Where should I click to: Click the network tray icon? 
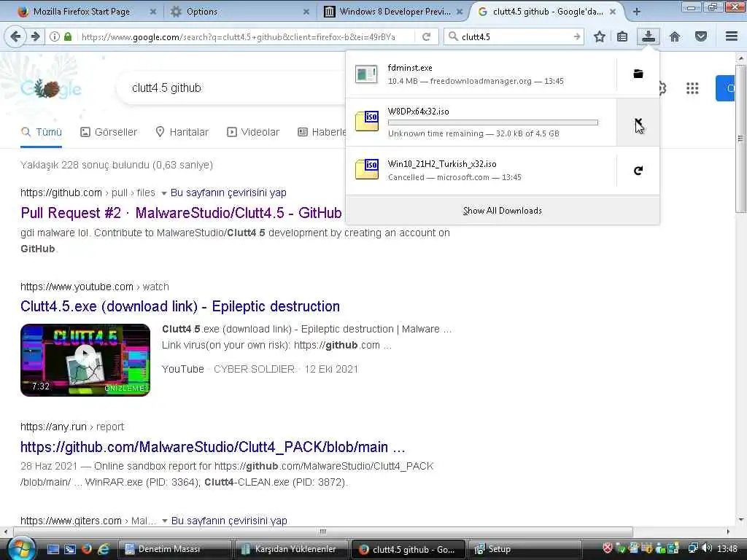pos(693,549)
